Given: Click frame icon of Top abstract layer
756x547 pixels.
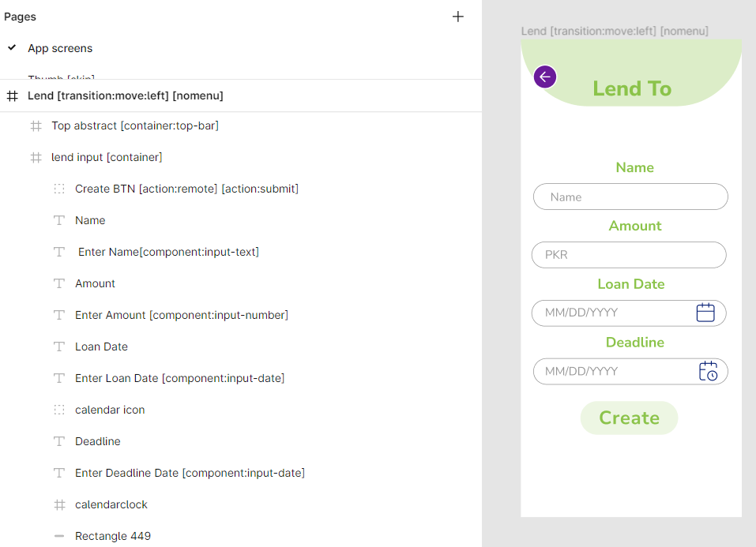Looking at the screenshot, I should point(36,126).
